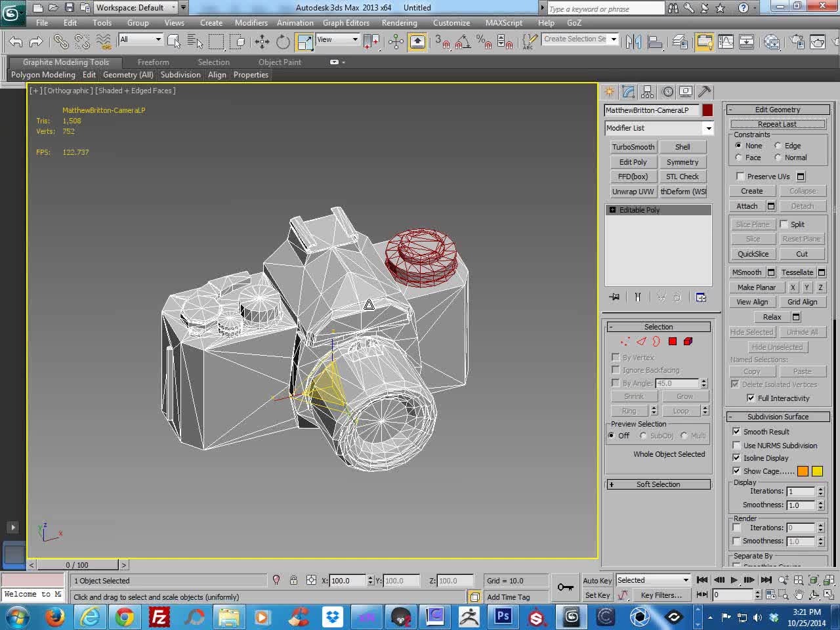Click the teapot Render Production icon
The image size is (840, 630).
point(818,42)
